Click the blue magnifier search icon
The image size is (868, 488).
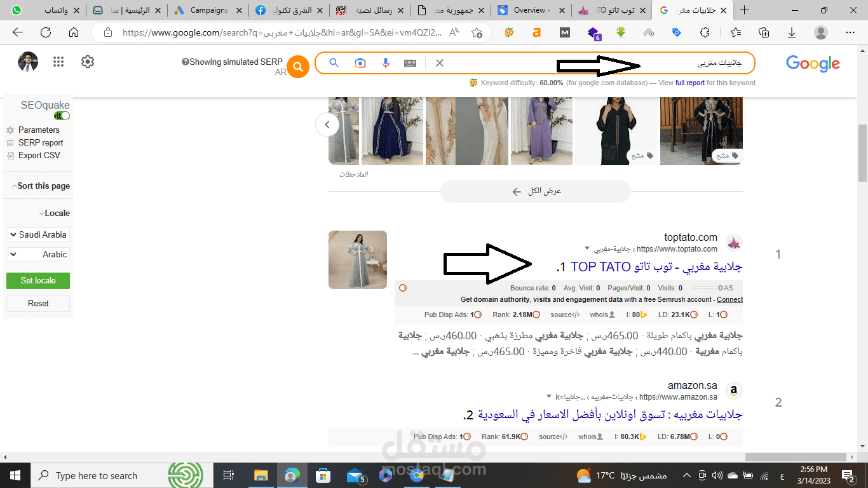pyautogui.click(x=334, y=63)
